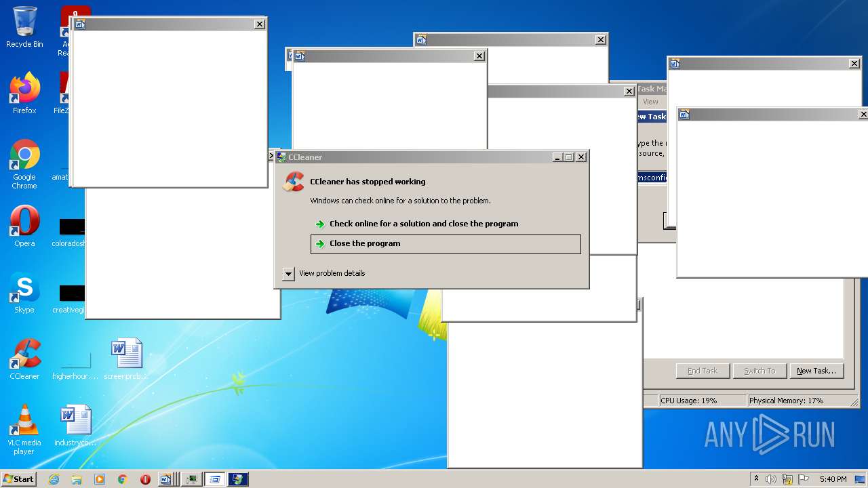This screenshot has height=488, width=868.
Task: Select the industrycov Word document icon
Action: [x=75, y=426]
